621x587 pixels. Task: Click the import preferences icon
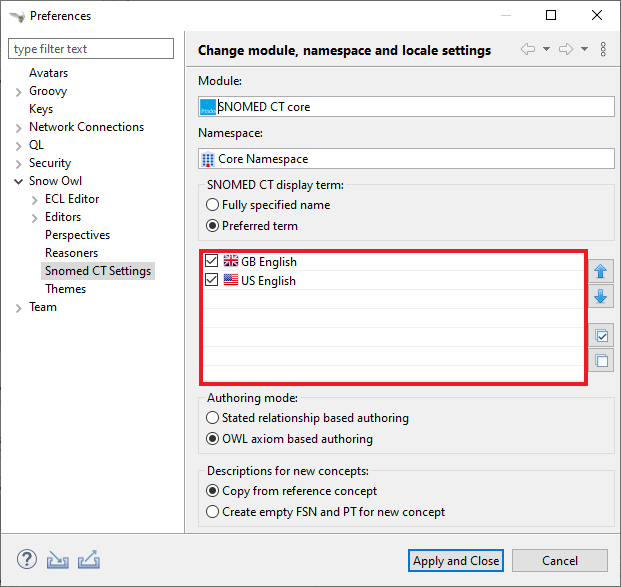pos(58,560)
